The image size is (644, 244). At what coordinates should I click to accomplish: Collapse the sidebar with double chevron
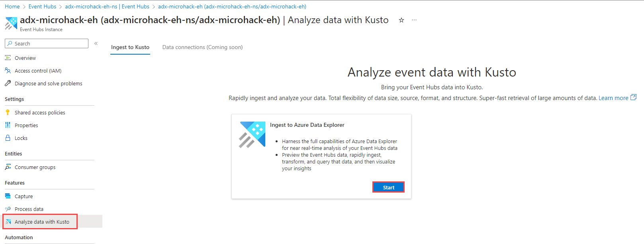(96, 43)
